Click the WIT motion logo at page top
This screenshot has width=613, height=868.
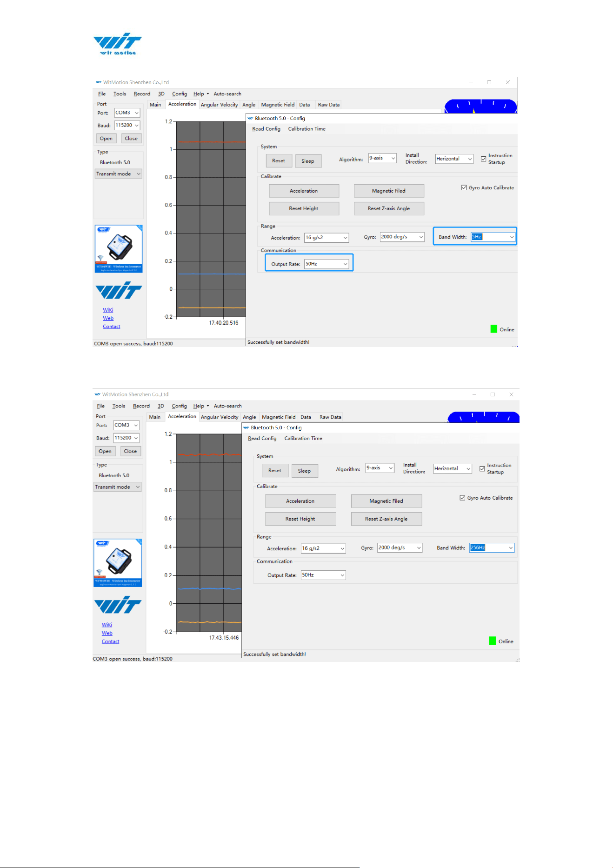(117, 44)
